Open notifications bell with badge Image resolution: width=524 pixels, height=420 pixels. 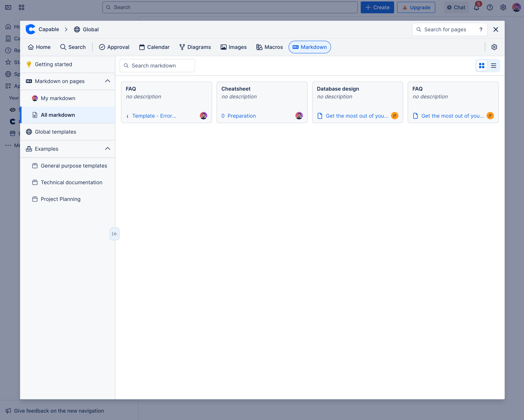[x=476, y=7]
